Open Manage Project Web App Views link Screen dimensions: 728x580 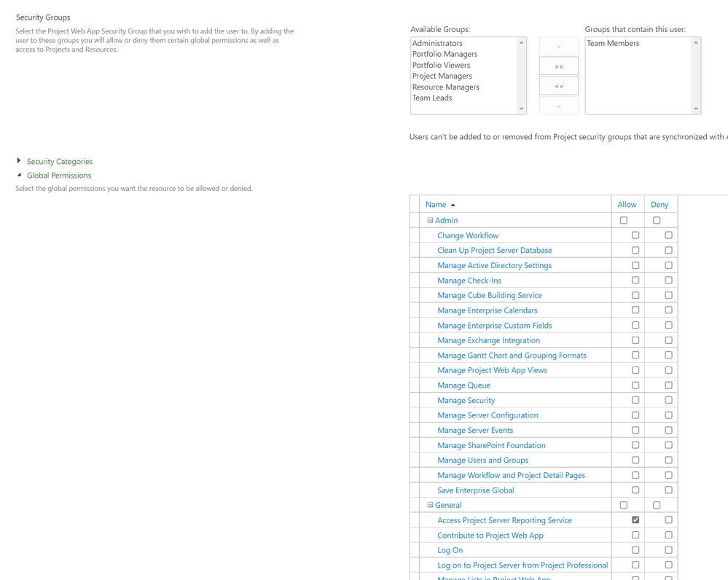click(492, 370)
